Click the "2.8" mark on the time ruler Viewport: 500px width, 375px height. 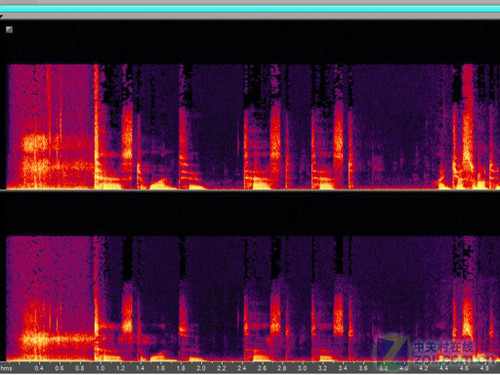[x=282, y=368]
